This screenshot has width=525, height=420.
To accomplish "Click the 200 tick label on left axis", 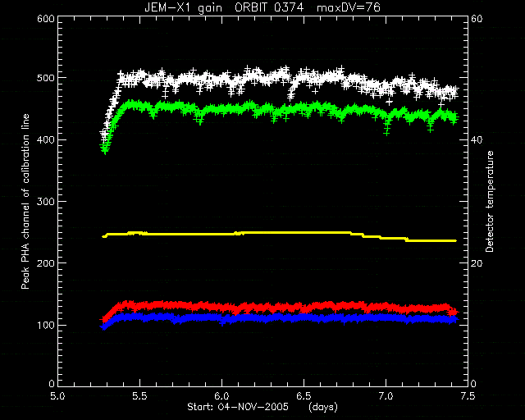I will point(46,263).
